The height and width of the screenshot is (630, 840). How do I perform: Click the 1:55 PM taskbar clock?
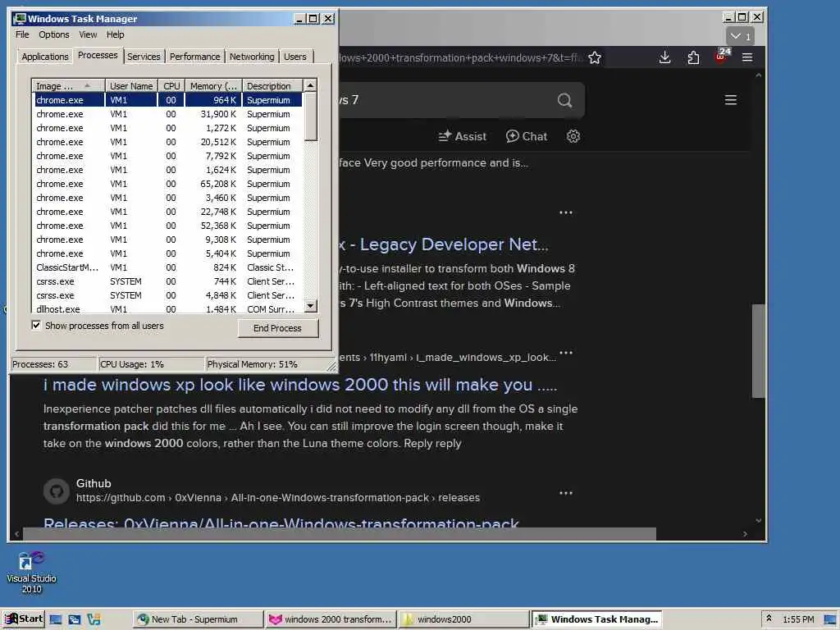(798, 619)
